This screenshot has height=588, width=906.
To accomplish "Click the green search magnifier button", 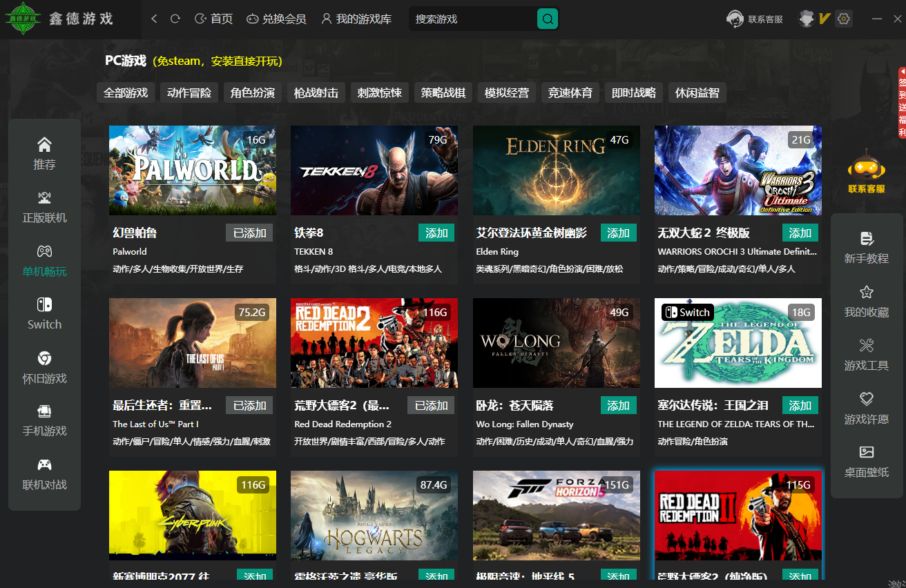I will 548,19.
